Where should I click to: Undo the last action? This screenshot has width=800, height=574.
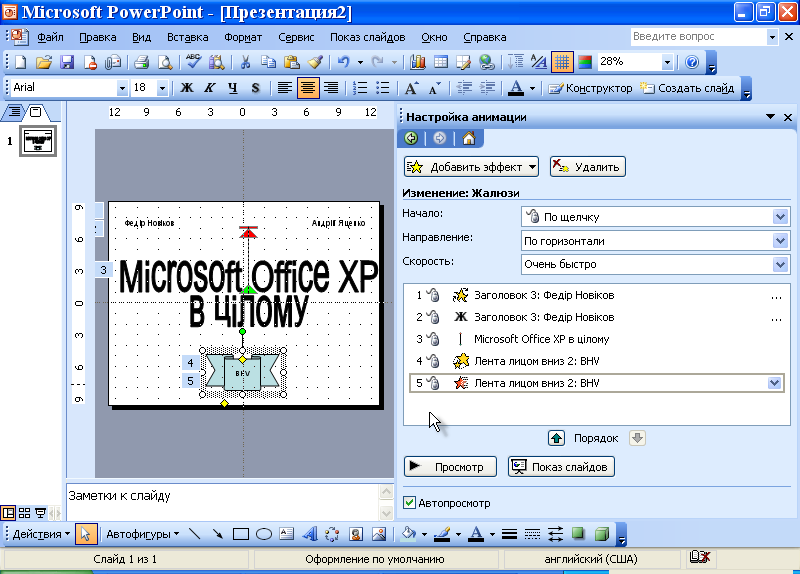click(x=343, y=62)
